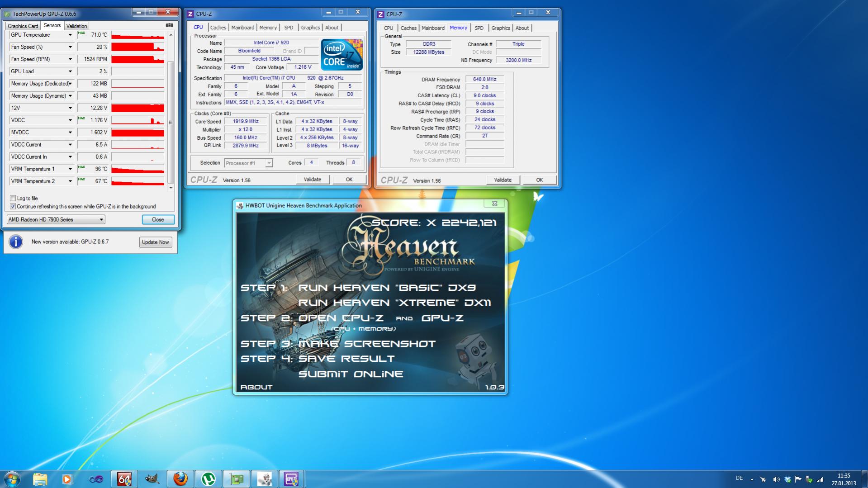Switch to HWBOT Heaven taskbar button
This screenshot has height=488, width=868.
(x=264, y=479)
